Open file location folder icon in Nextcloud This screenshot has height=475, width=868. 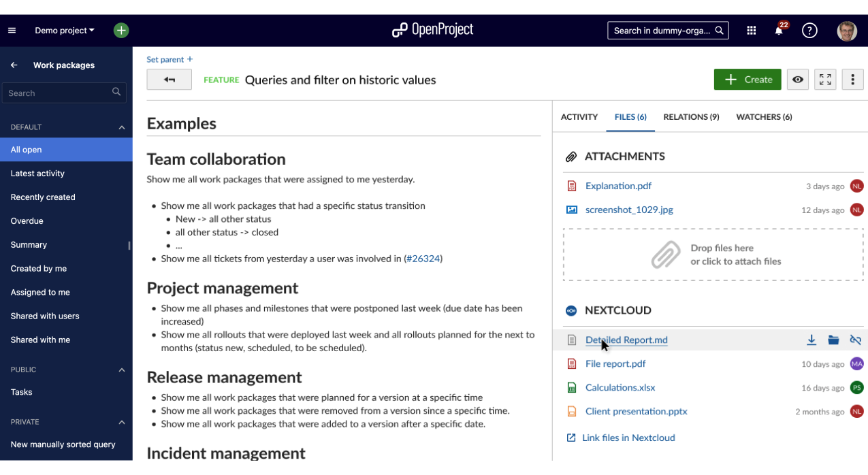click(833, 340)
